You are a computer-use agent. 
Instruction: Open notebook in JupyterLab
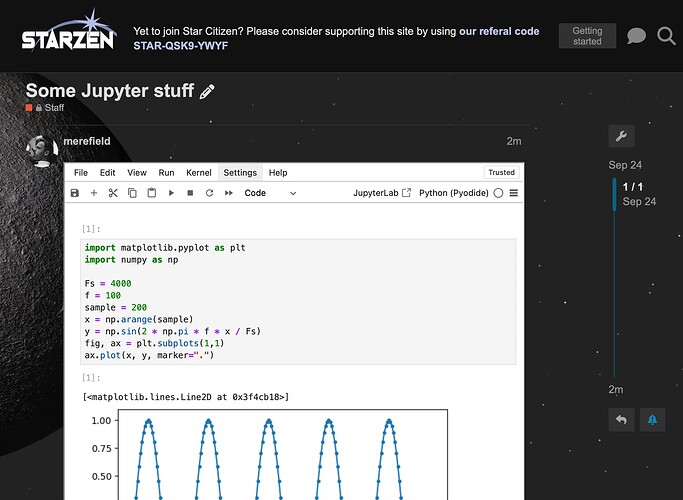coord(382,193)
